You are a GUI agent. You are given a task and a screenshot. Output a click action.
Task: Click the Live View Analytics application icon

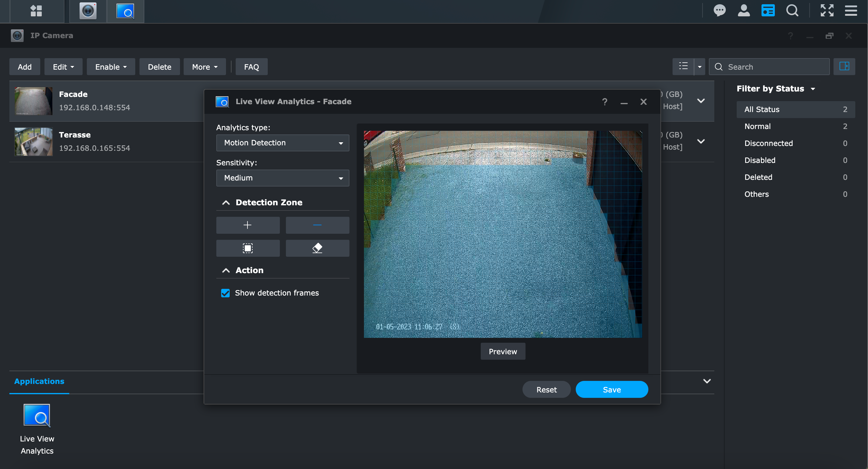(37, 416)
